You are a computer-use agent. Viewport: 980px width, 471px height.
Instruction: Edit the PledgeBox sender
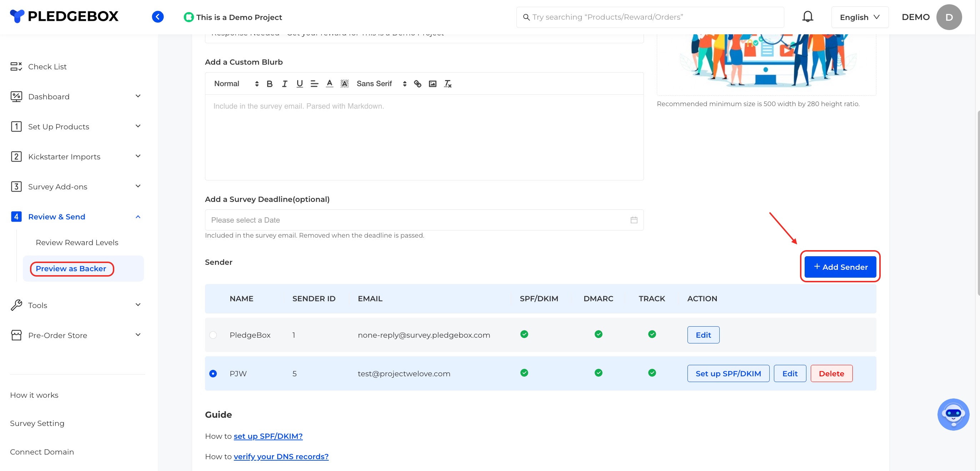[703, 335]
